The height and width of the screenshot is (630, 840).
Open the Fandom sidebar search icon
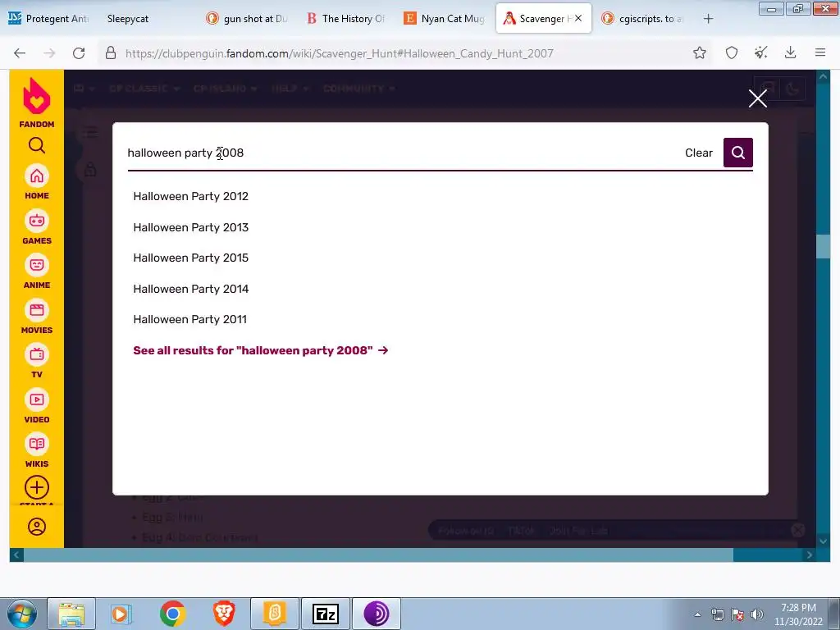[36, 145]
